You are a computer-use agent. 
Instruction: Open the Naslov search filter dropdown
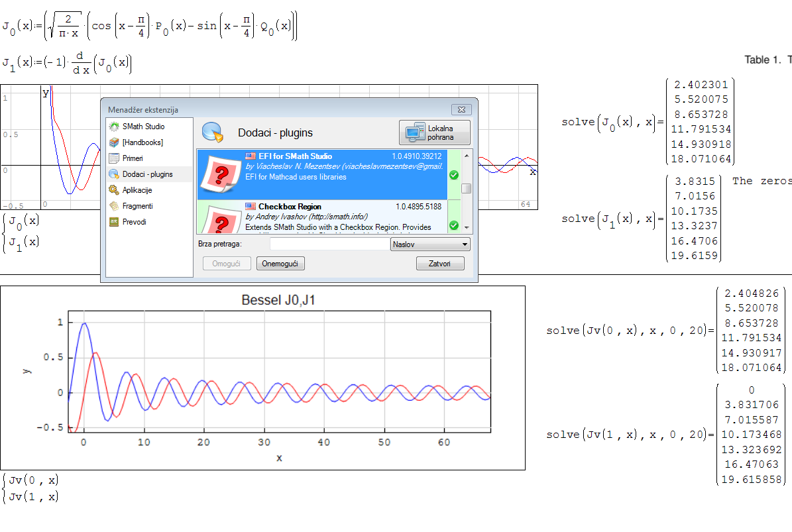430,244
